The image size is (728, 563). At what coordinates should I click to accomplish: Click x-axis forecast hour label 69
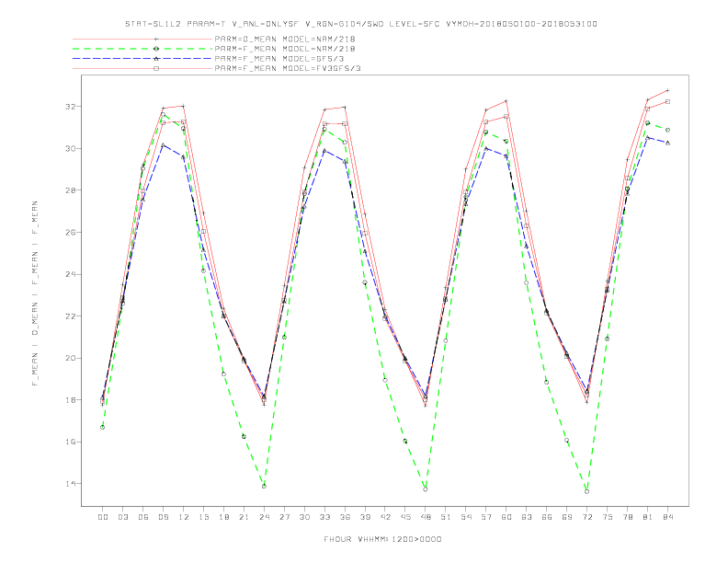[567, 517]
